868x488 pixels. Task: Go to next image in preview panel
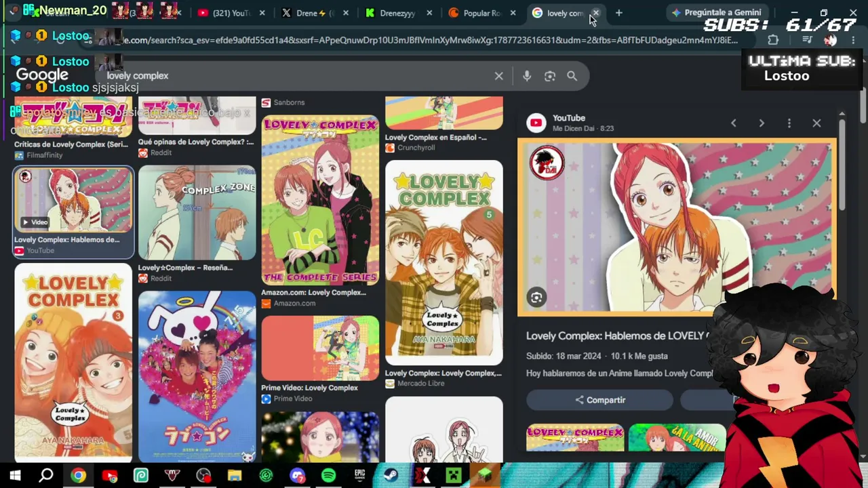coord(762,123)
